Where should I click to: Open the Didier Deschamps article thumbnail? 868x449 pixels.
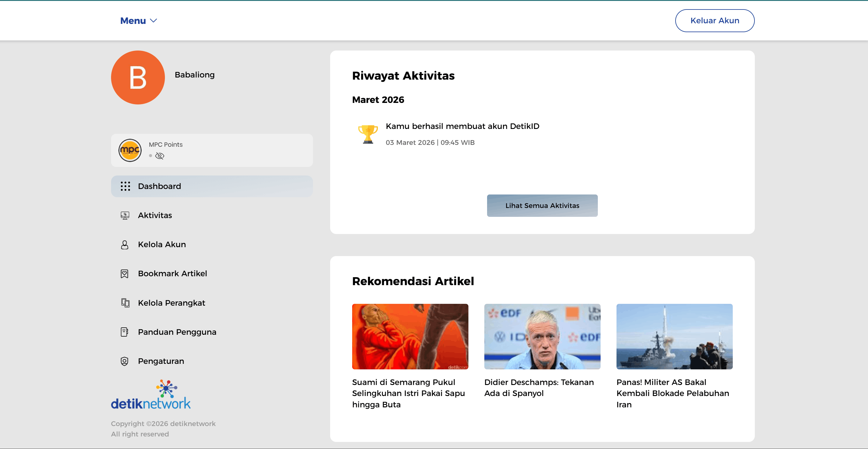point(542,336)
